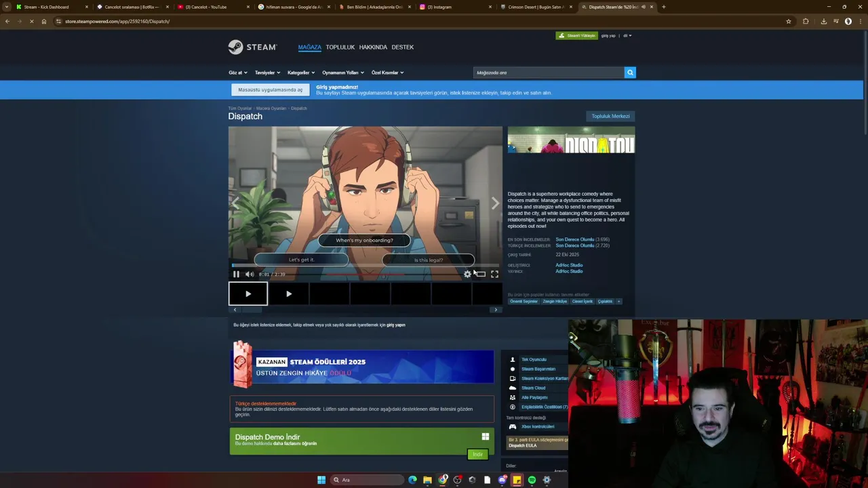Open Spotify from the taskbar
The width and height of the screenshot is (868, 488).
tap(532, 480)
